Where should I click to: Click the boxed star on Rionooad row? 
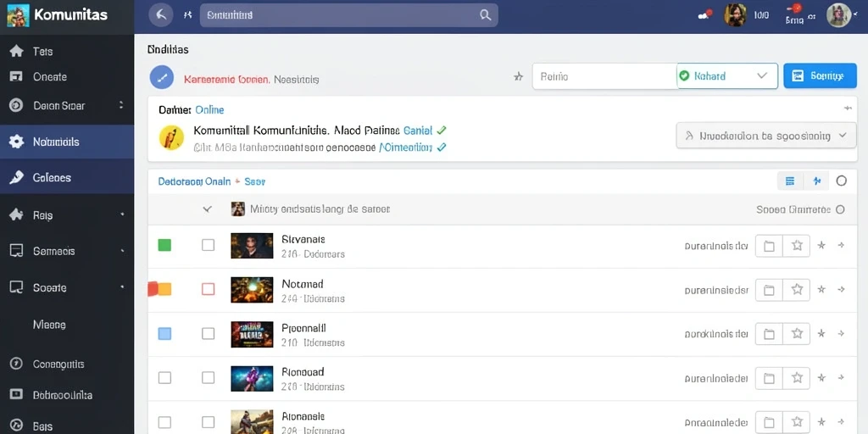(797, 378)
